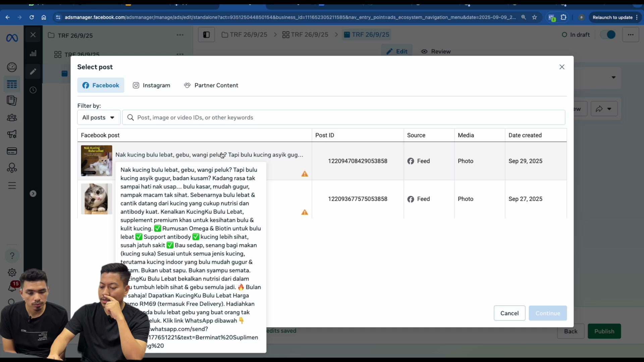Toggle the ad on/off switch

608,35
